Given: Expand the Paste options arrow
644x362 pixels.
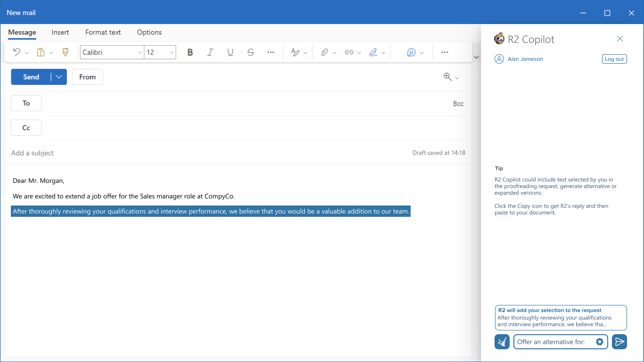Looking at the screenshot, I should [51, 53].
